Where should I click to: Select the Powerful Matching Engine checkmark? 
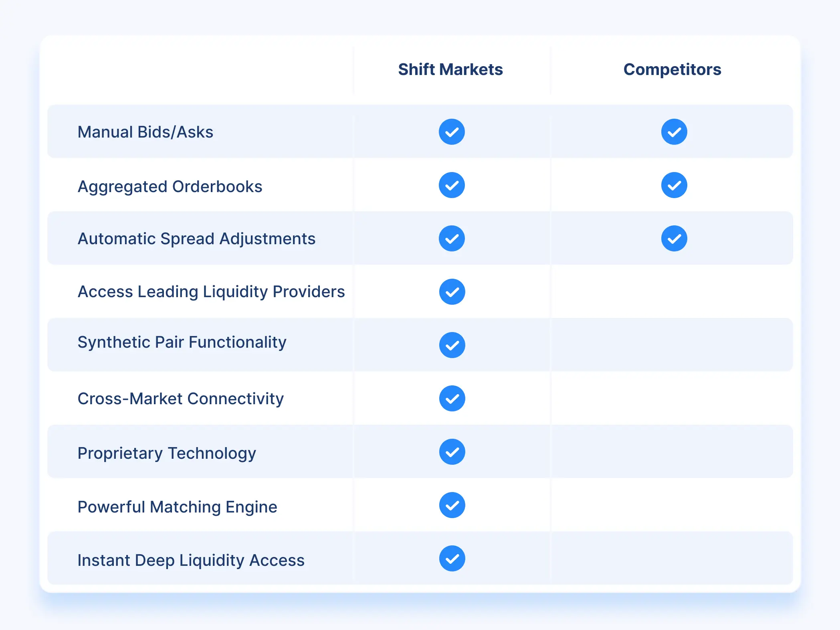(452, 505)
